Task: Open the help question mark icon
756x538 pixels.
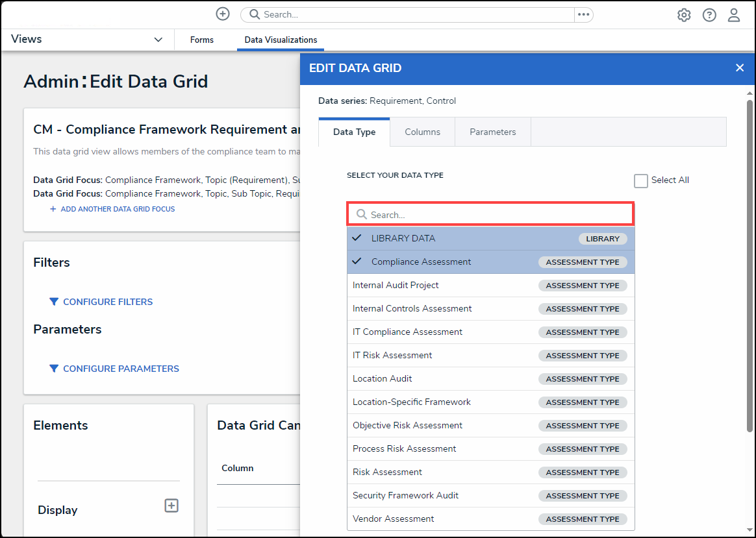Action: point(709,15)
